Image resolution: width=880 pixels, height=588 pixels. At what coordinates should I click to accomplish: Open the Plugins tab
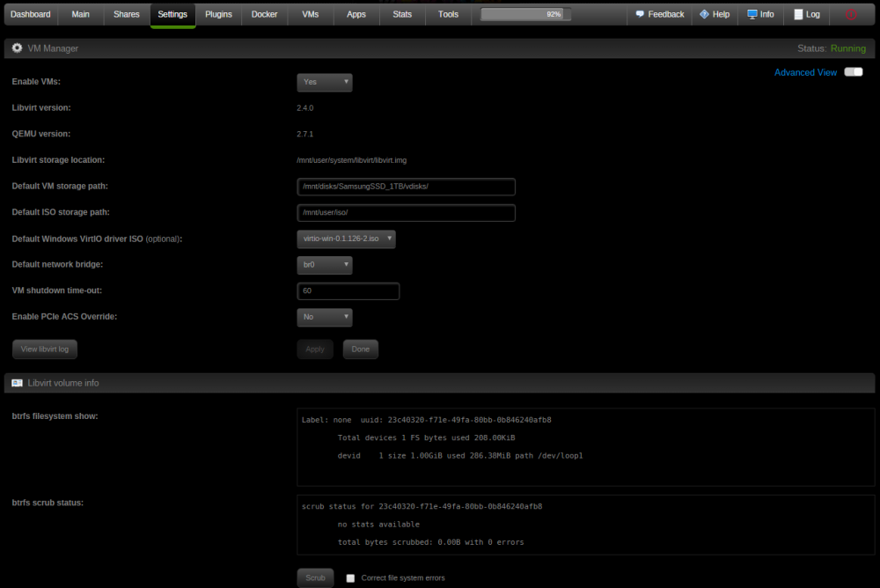tap(218, 15)
